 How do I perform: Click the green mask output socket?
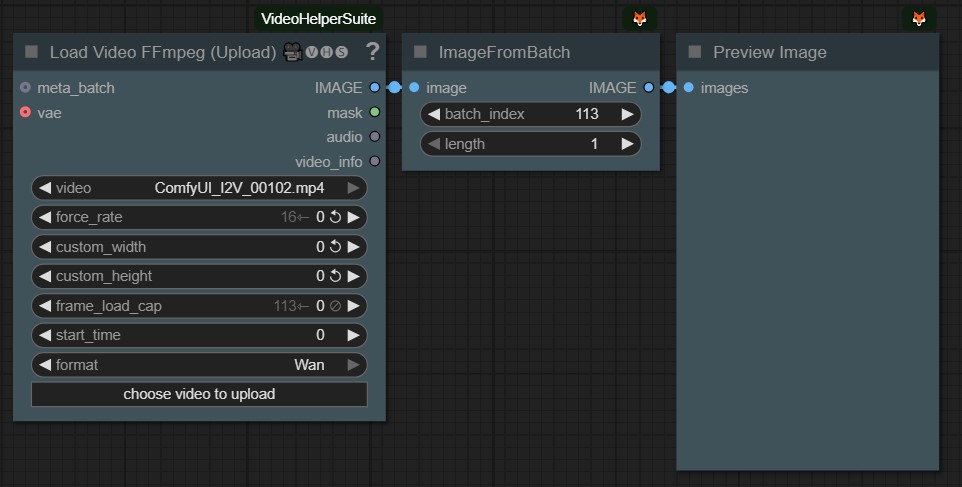click(x=374, y=113)
